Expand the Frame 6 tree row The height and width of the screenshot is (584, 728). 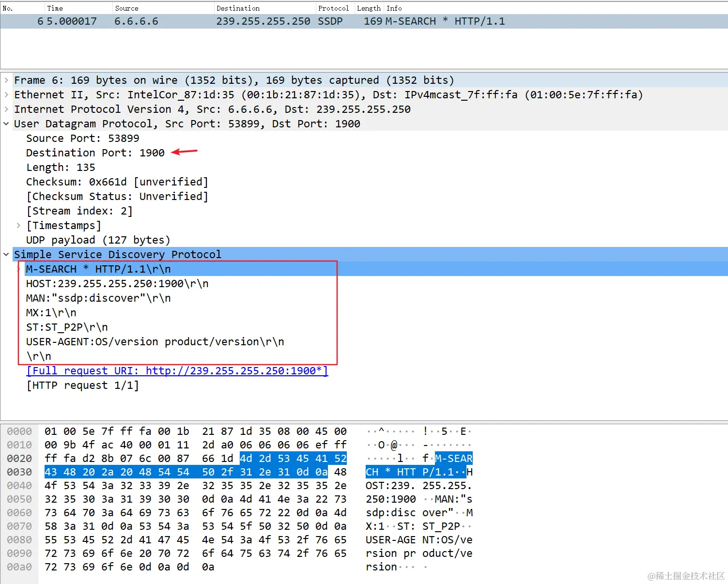pyautogui.click(x=6, y=80)
